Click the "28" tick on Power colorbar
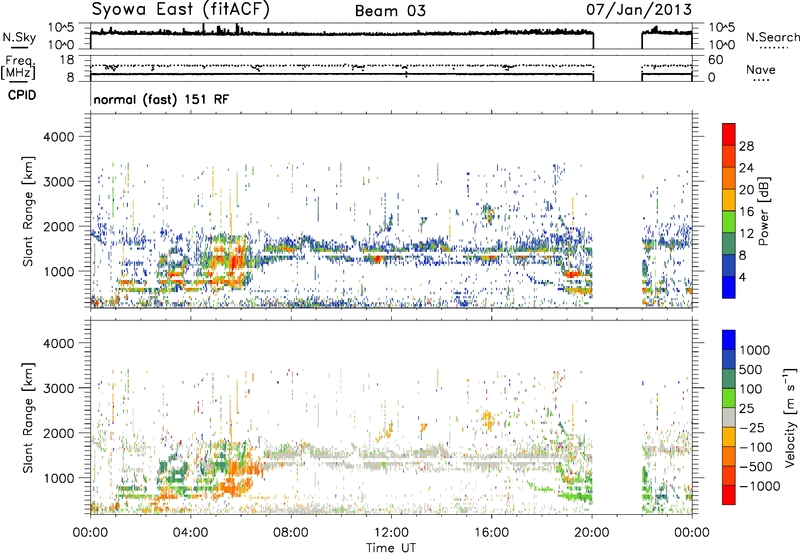This screenshot has width=800, height=554. coord(746,146)
